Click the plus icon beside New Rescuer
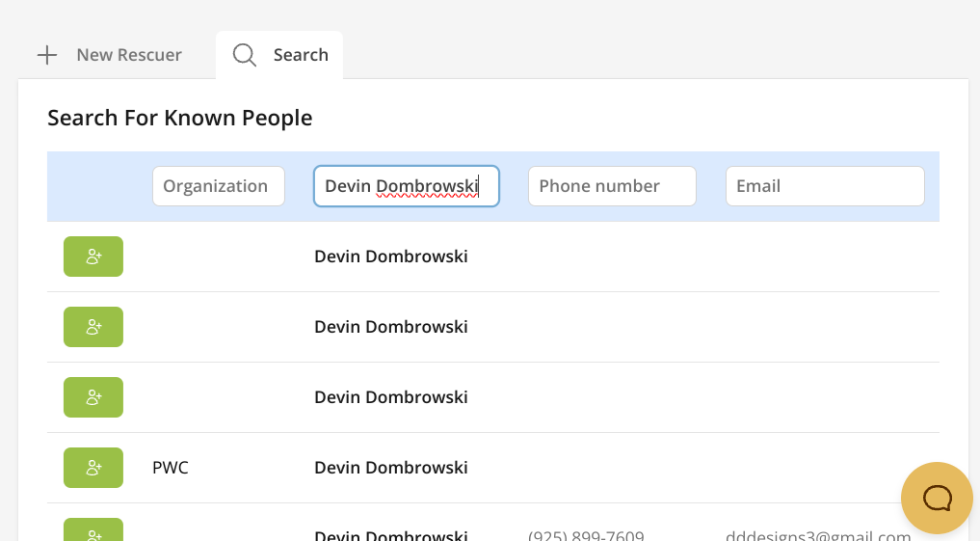 [x=47, y=55]
